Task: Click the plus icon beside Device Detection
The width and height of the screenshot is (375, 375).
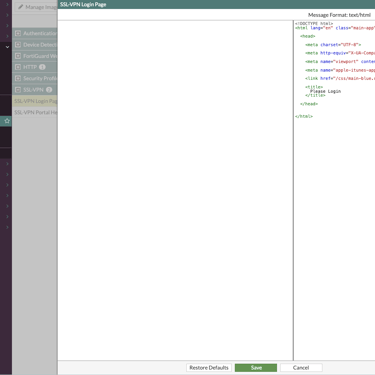Action: (x=18, y=45)
